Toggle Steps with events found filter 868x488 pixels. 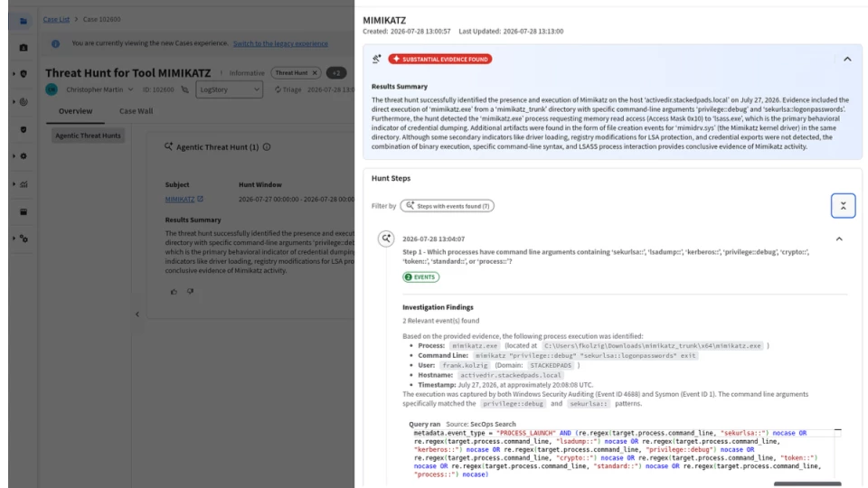(448, 206)
